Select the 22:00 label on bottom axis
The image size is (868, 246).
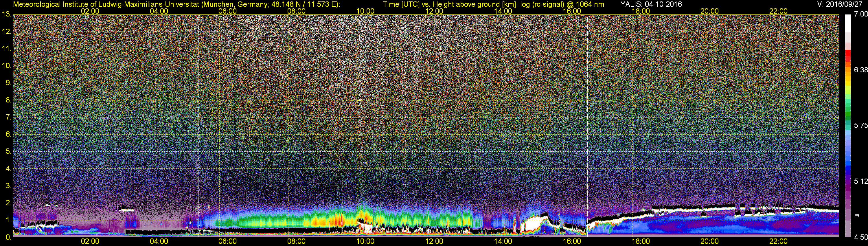[778, 241]
